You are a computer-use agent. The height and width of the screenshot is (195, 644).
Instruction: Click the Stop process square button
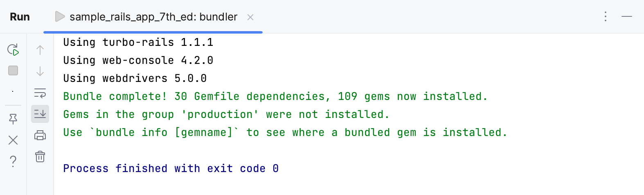coord(13,71)
